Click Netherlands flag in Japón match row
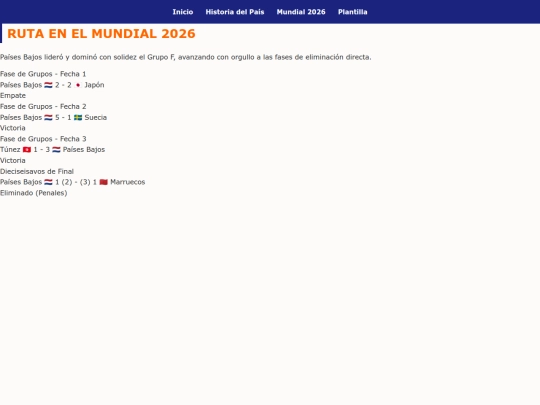This screenshot has width=540, height=405. [48, 85]
